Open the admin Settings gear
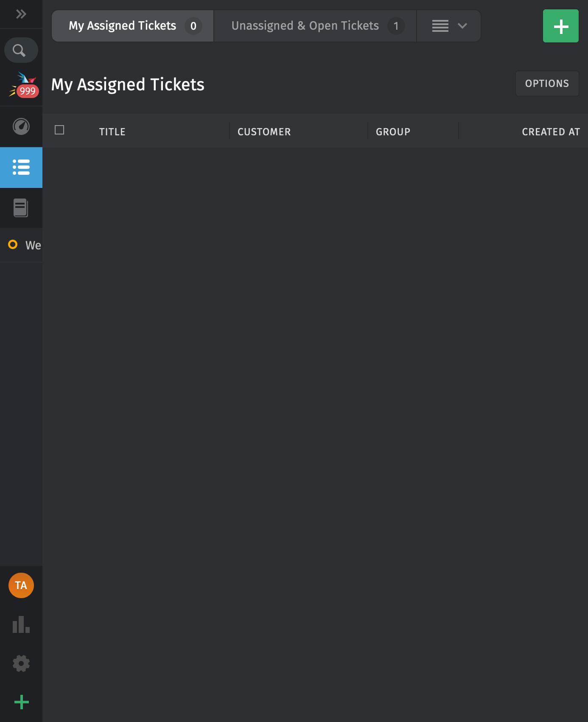This screenshot has height=722, width=588. tap(21, 663)
